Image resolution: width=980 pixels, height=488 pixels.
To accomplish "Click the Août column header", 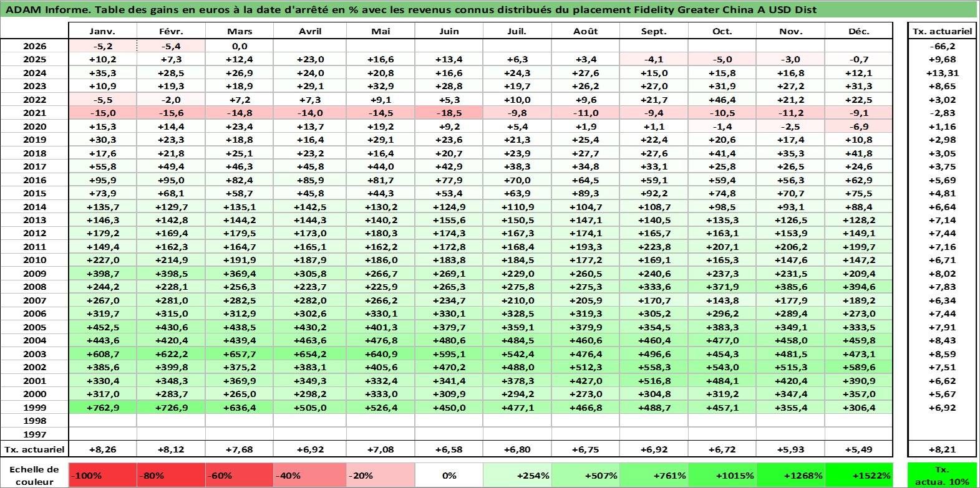I will [x=586, y=31].
